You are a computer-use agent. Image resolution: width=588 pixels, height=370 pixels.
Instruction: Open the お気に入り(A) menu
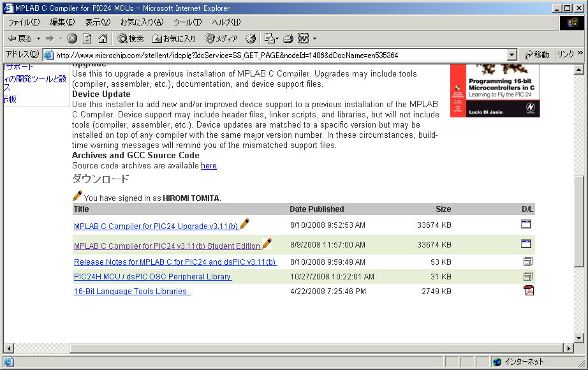(x=142, y=22)
